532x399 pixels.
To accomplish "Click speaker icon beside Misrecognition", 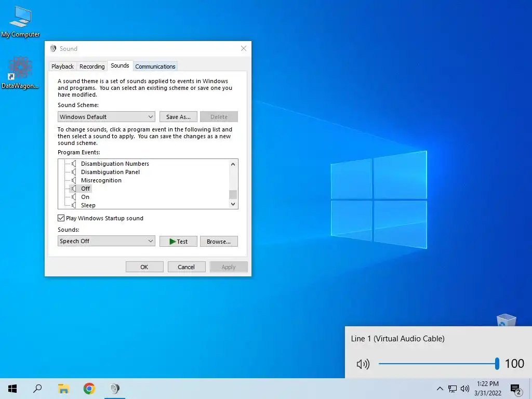I will (x=74, y=180).
